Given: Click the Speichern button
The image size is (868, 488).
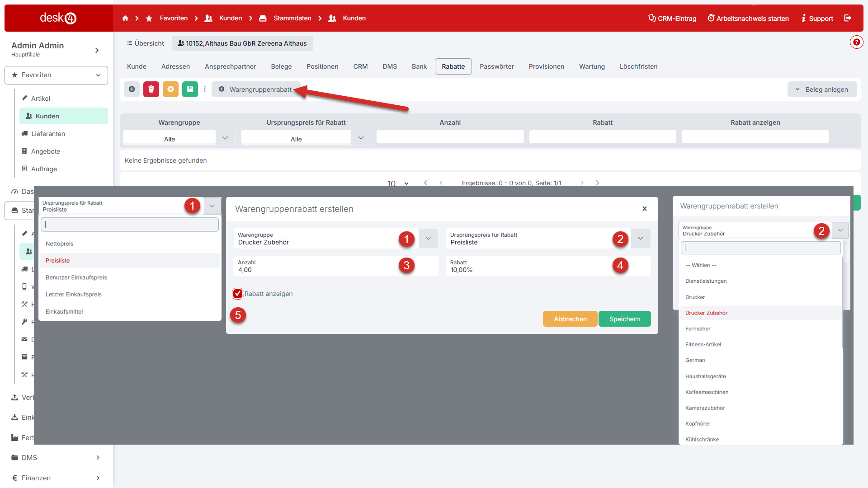Looking at the screenshot, I should tap(624, 319).
